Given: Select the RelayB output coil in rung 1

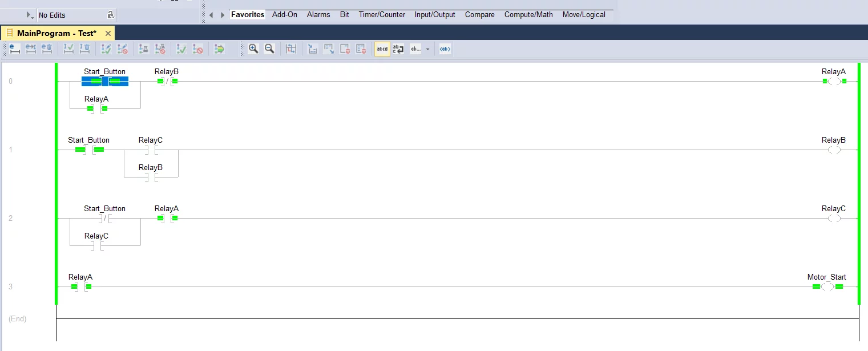Looking at the screenshot, I should pyautogui.click(x=834, y=150).
